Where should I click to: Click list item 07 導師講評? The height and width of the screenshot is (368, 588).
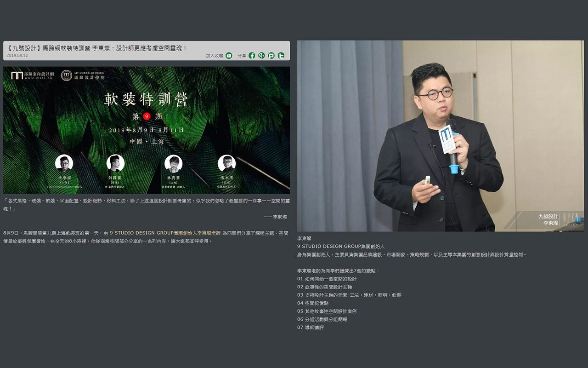point(310,328)
